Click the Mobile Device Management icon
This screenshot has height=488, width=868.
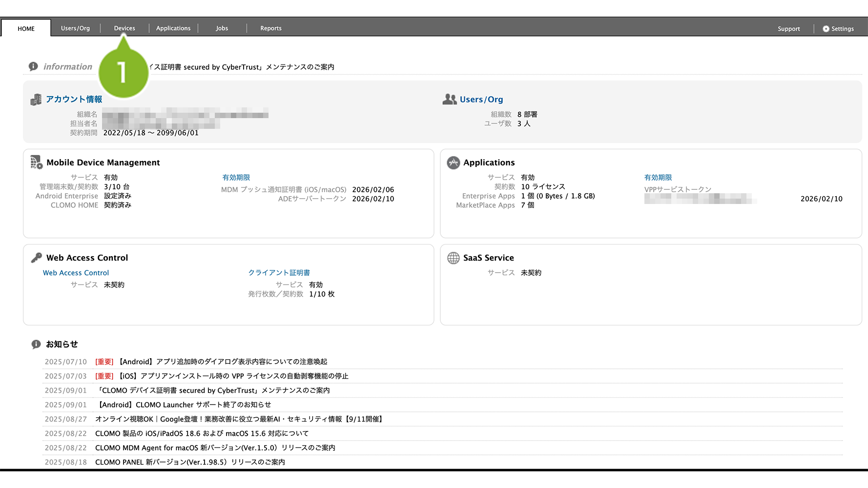click(37, 163)
